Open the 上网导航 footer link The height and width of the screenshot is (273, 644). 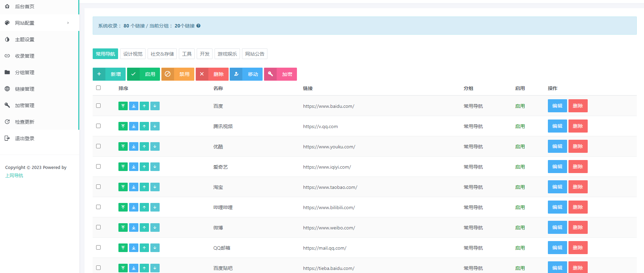tap(14, 175)
